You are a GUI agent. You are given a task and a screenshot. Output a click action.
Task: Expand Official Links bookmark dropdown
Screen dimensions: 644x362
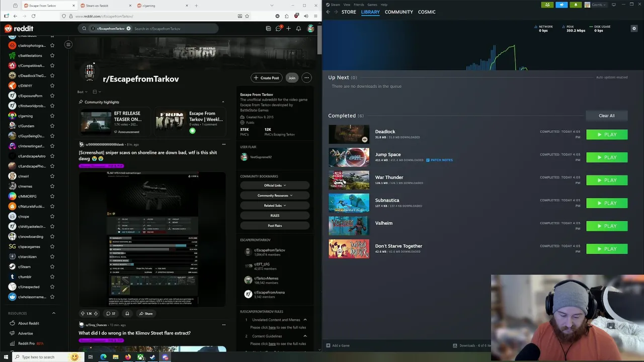click(x=275, y=185)
